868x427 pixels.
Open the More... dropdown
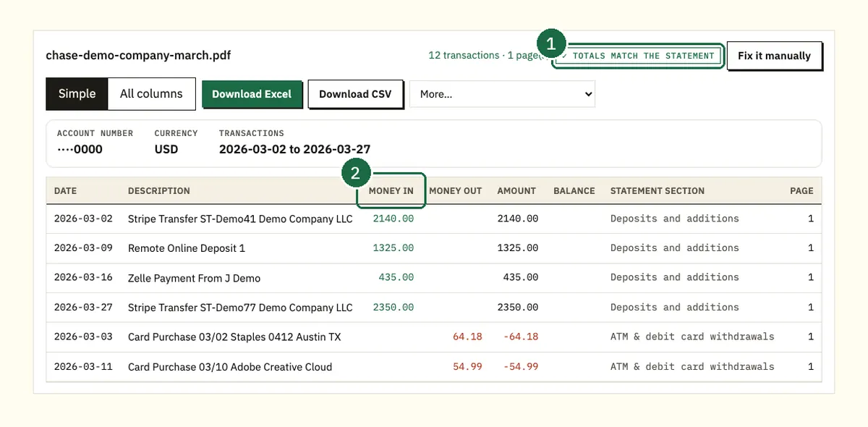click(502, 94)
